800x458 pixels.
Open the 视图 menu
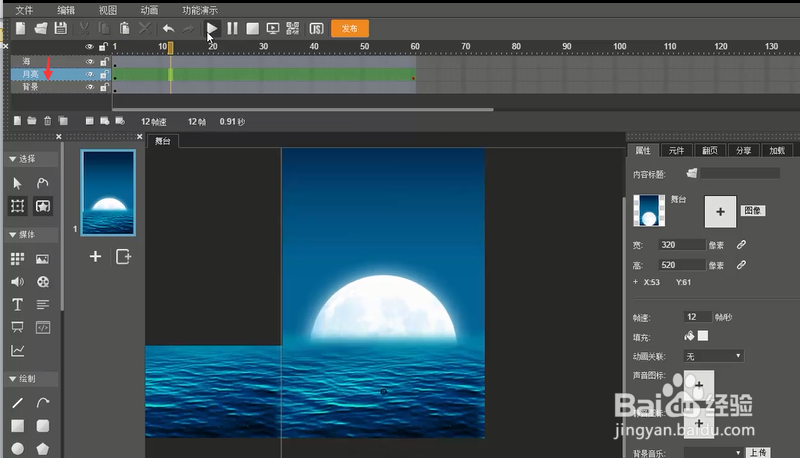tap(108, 10)
